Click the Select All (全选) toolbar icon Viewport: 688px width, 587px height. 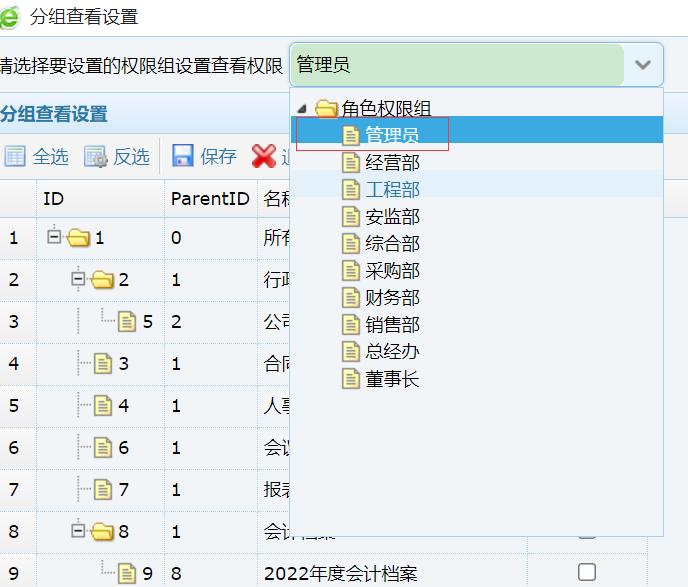coord(15,156)
